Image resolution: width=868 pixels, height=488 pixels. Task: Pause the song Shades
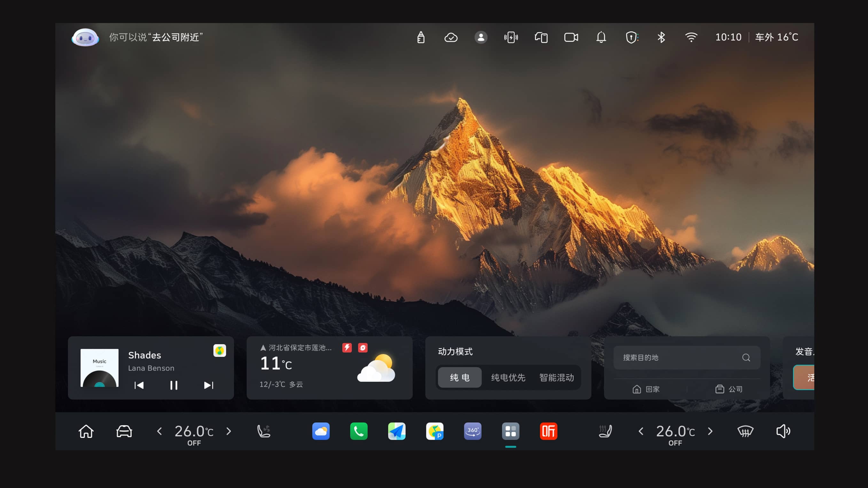(x=174, y=385)
